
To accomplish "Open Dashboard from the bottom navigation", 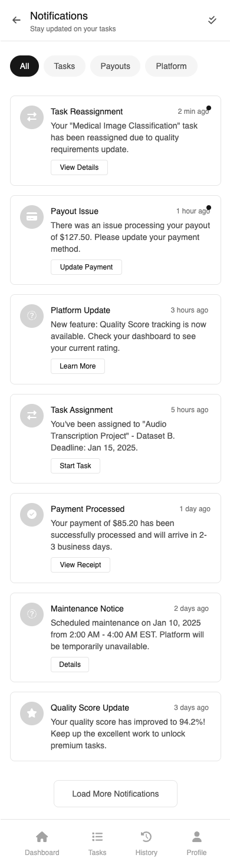I will tap(42, 843).
